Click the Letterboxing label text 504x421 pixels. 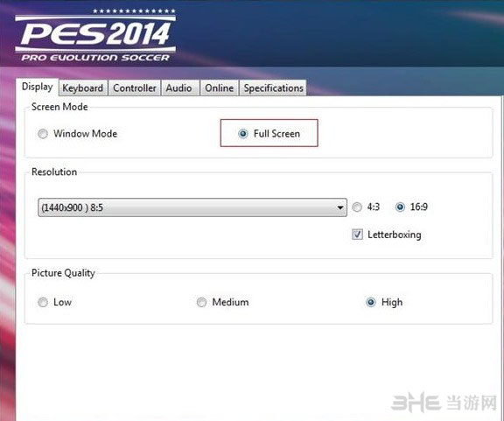(395, 235)
